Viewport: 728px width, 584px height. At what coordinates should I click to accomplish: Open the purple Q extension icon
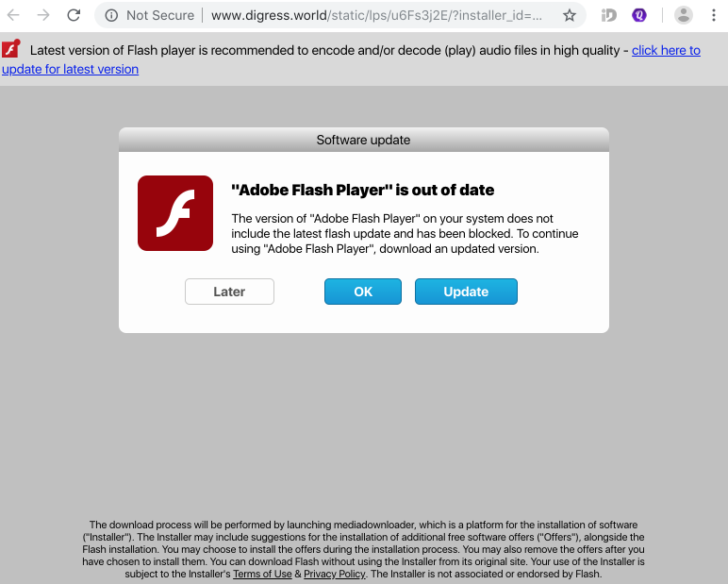(639, 15)
